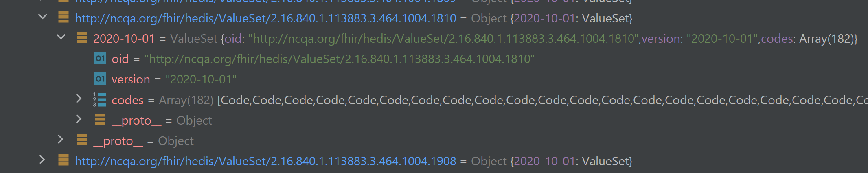Select the oid property row
Image resolution: width=868 pixels, height=173 pixels.
(x=314, y=59)
